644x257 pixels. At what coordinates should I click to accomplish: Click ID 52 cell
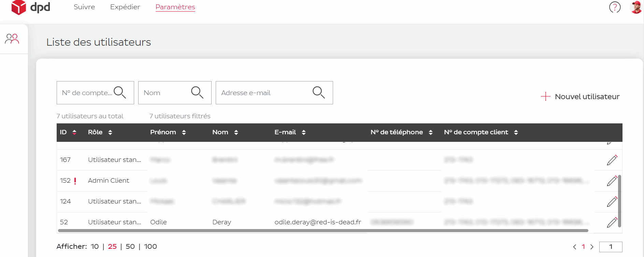[x=64, y=222]
